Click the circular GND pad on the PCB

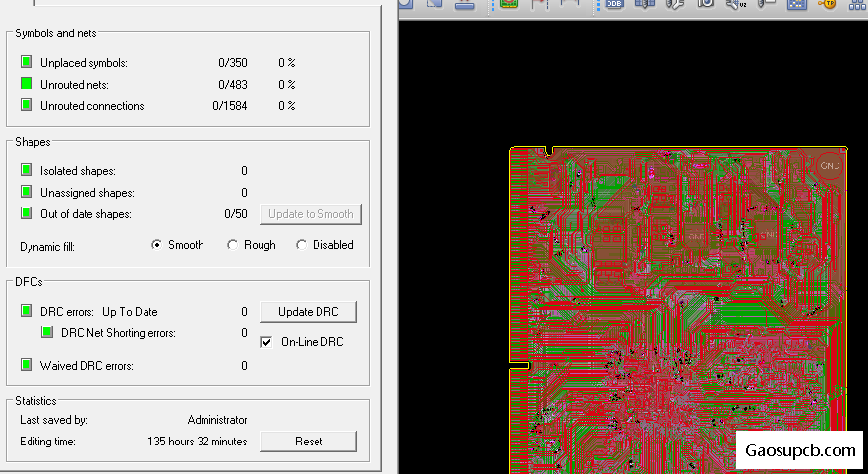tap(830, 165)
